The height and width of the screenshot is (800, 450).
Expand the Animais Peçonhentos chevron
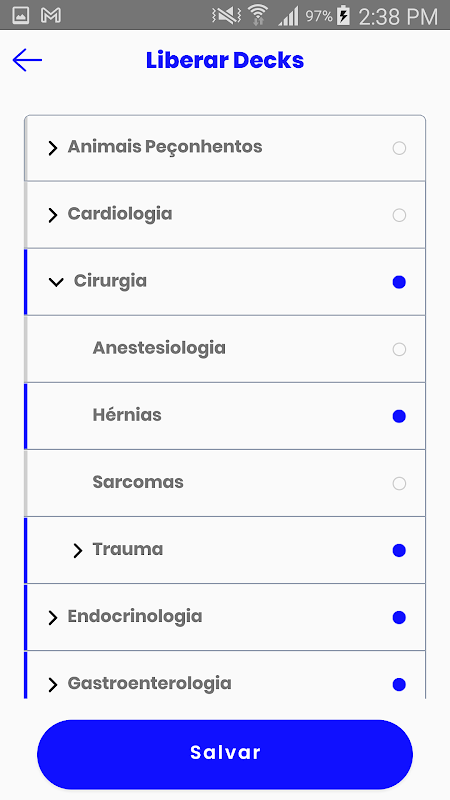(x=53, y=148)
